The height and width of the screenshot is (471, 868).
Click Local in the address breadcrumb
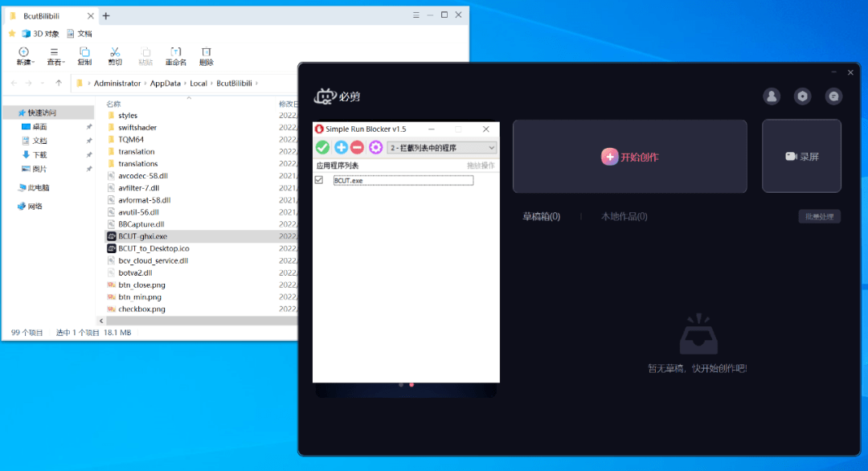pos(199,83)
